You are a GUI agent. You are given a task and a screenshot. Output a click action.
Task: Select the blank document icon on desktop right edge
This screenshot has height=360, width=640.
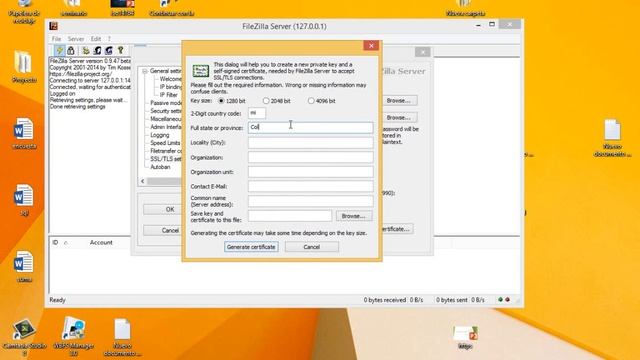(x=612, y=138)
